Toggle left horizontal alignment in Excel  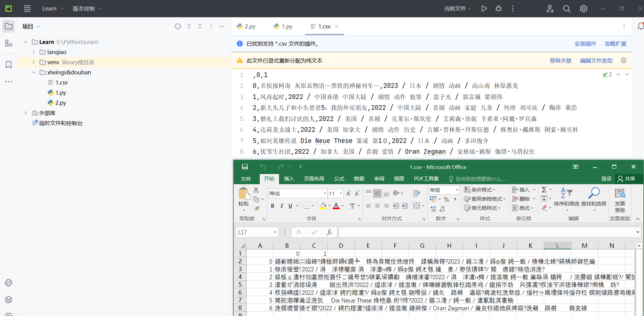[369, 206]
